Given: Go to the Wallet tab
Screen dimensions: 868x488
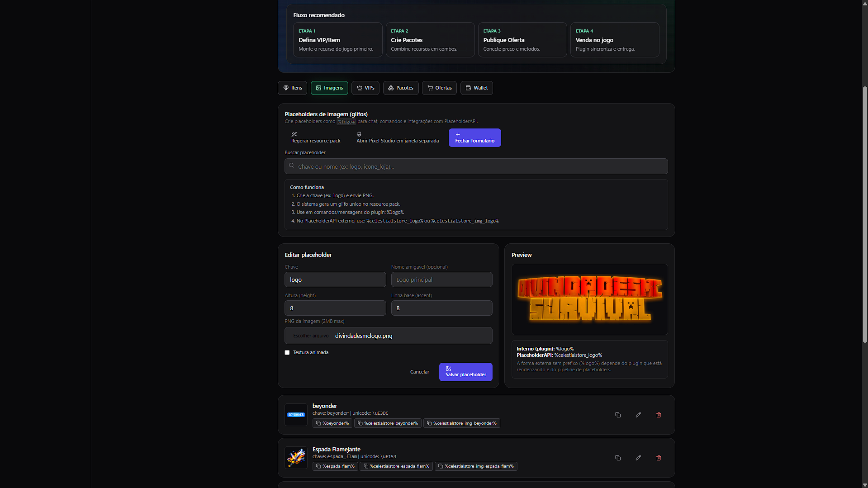Looking at the screenshot, I should [476, 88].
